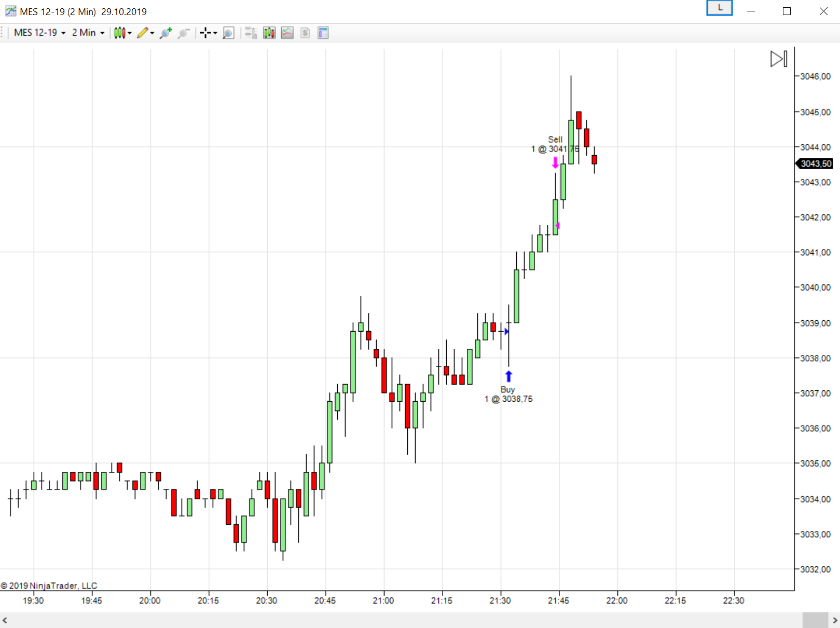Click the 21:00 time axis label
Viewport: 840px width, 628px height.
point(383,600)
